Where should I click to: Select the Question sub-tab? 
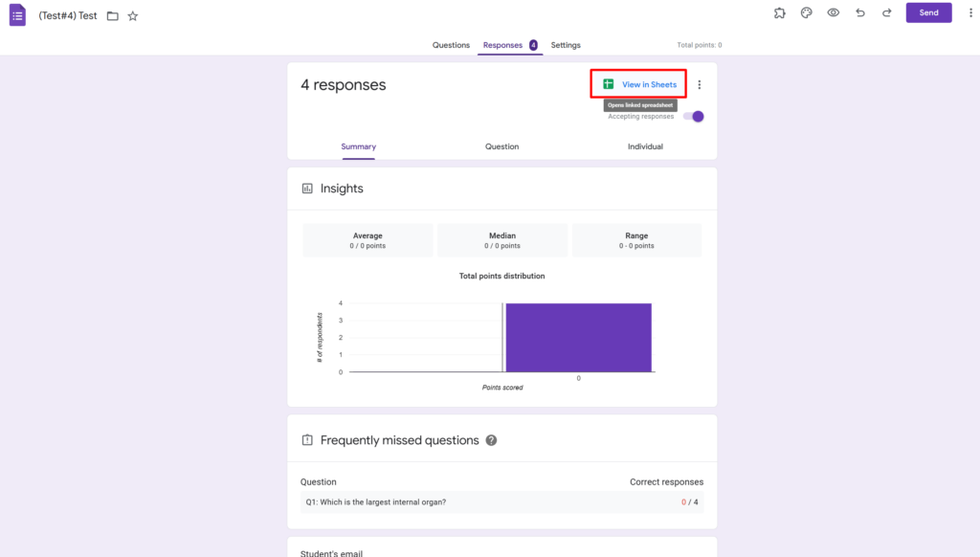pyautogui.click(x=501, y=146)
